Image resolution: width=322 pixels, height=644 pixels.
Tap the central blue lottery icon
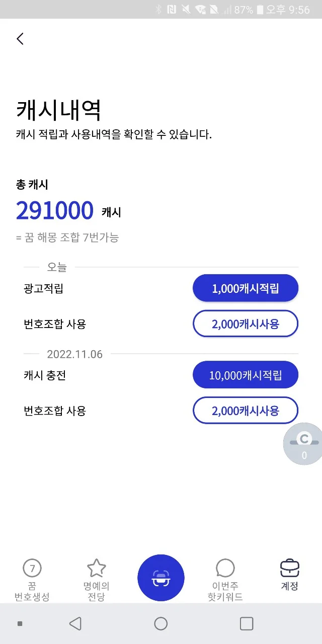coord(161,578)
